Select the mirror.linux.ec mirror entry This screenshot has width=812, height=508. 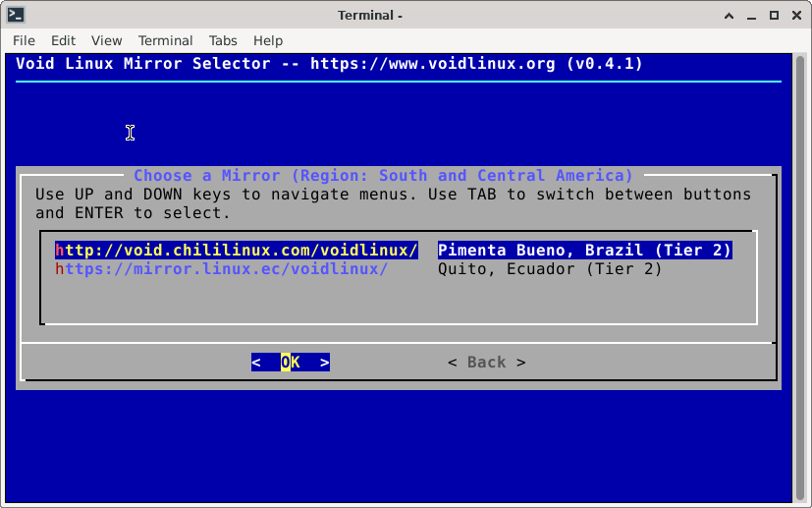click(x=221, y=269)
